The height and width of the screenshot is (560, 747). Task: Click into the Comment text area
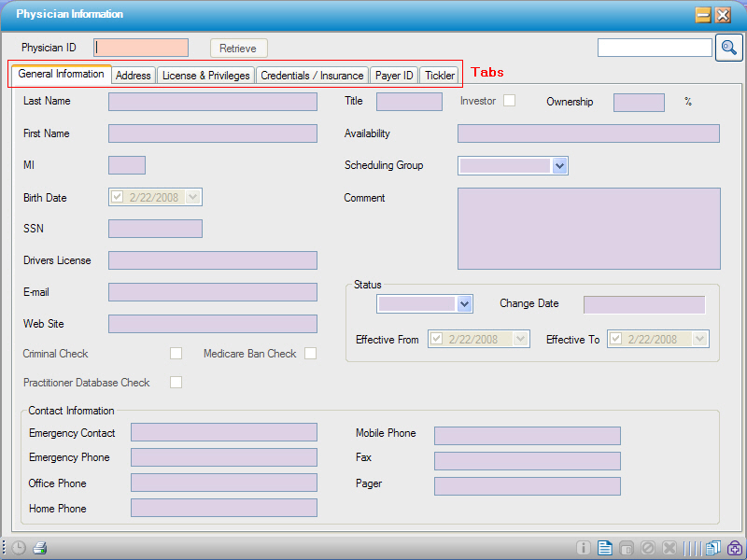click(588, 228)
